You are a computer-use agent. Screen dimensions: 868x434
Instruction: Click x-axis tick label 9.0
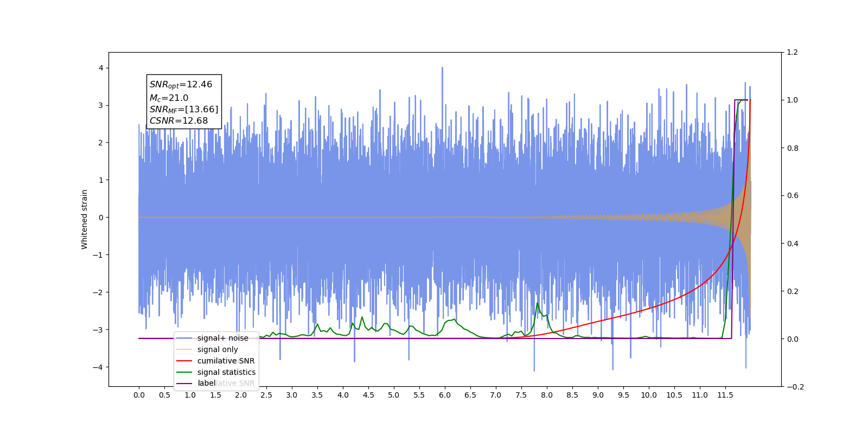click(x=598, y=395)
